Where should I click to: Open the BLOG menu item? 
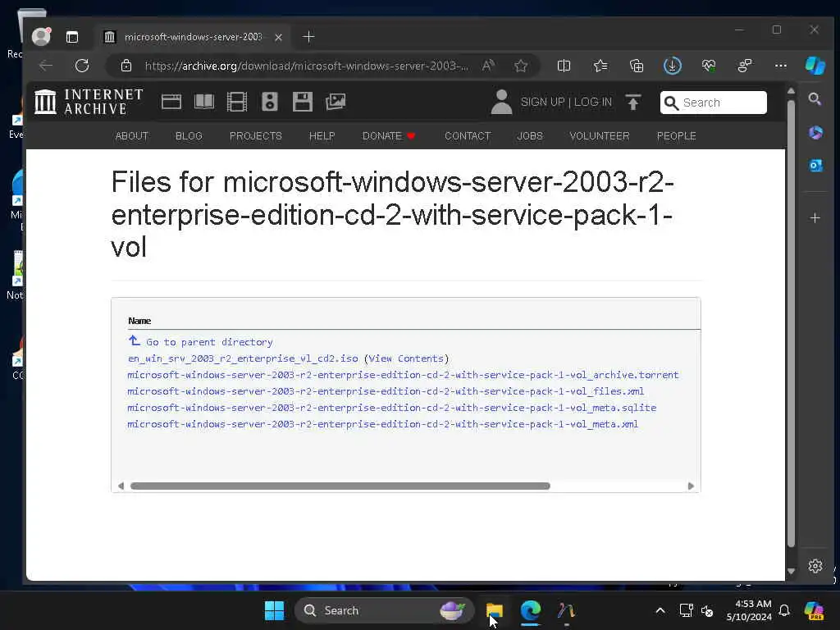189,136
